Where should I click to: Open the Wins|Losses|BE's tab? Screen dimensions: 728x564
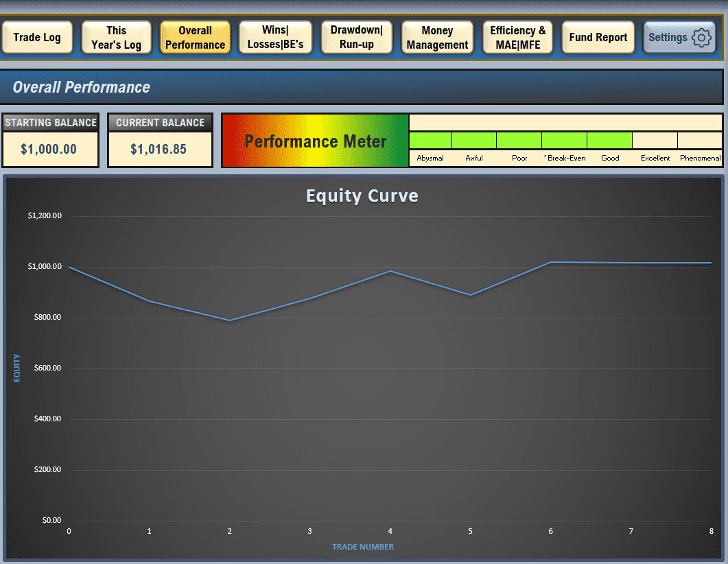pyautogui.click(x=275, y=38)
